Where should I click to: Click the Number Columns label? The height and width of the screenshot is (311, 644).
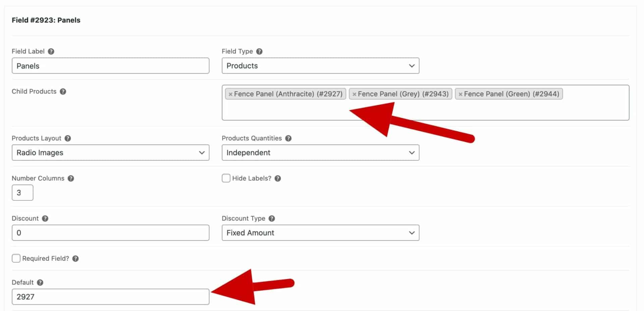(x=38, y=178)
